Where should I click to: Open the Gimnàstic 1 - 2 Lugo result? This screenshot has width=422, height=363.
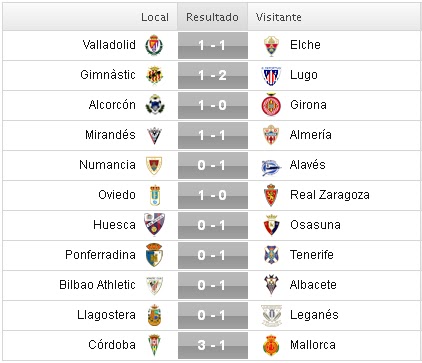click(x=213, y=75)
